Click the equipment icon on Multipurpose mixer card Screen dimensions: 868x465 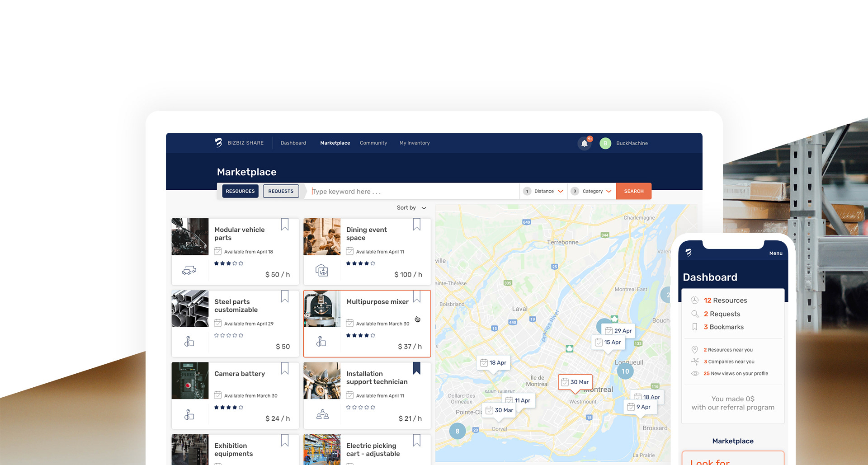(321, 341)
